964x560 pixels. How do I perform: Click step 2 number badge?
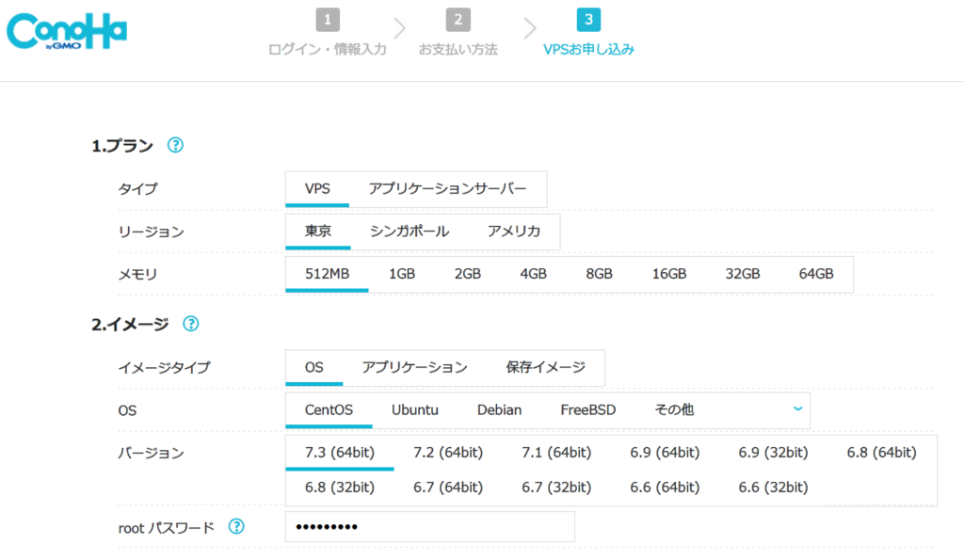pyautogui.click(x=458, y=20)
